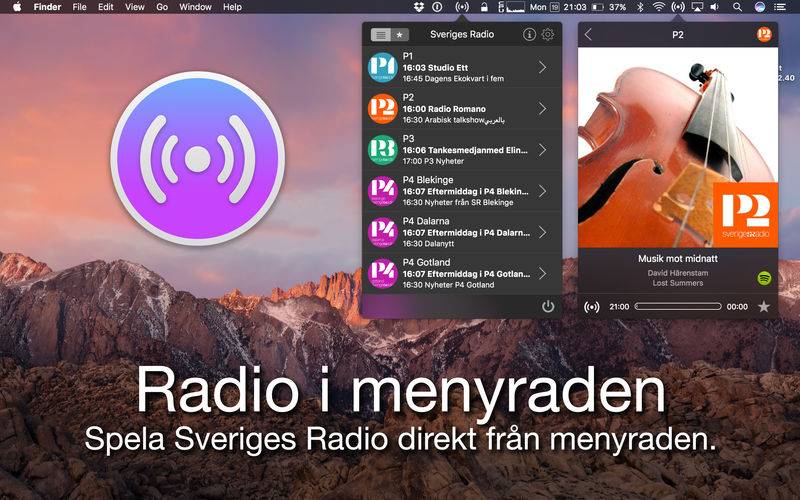
Task: Favorite P2 with the star icon
Action: (764, 306)
